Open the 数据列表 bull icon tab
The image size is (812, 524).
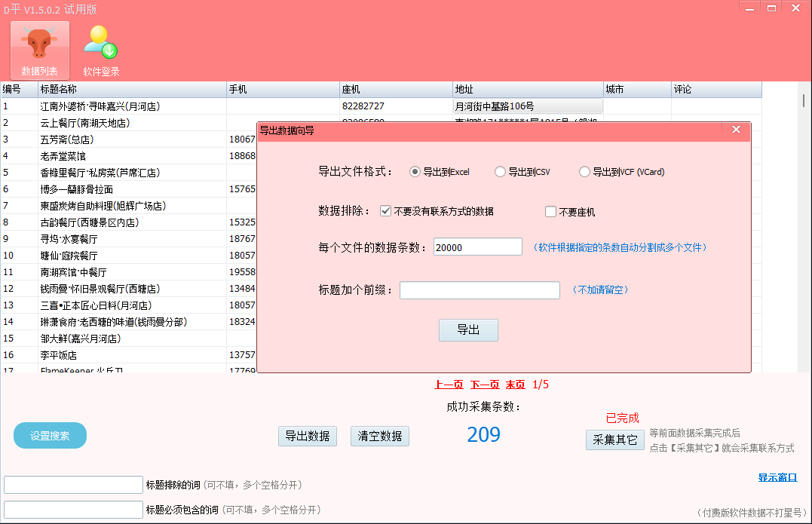(x=40, y=51)
